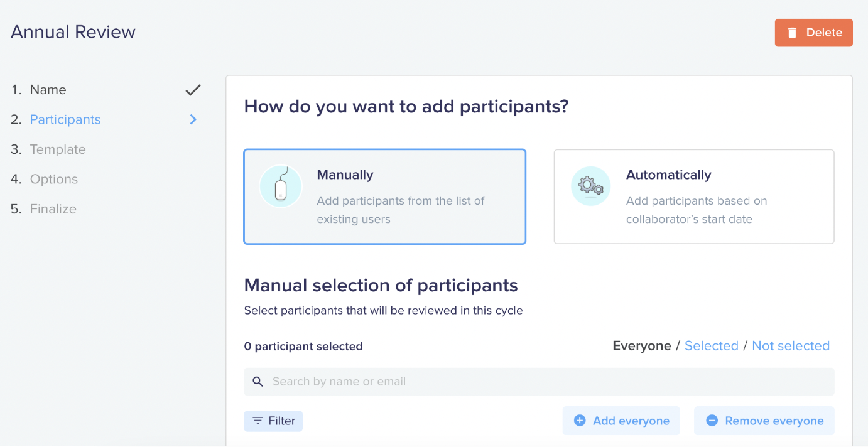Click the mouse icon in Manually card
This screenshot has width=868, height=447.
[x=281, y=186]
